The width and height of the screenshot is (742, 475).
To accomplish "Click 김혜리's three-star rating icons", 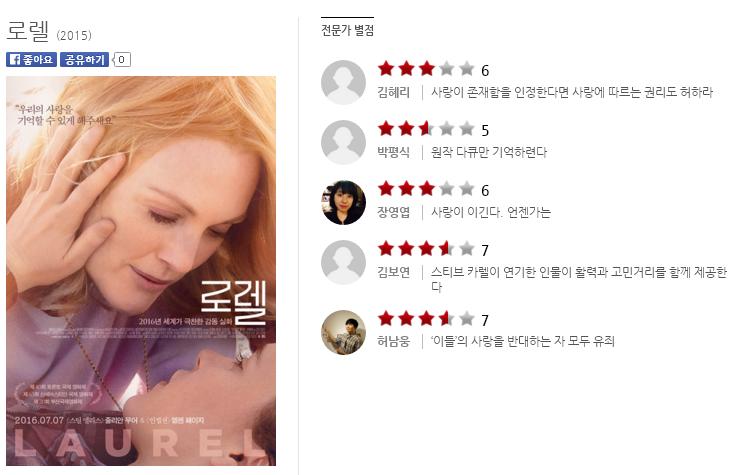I will tap(426, 69).
